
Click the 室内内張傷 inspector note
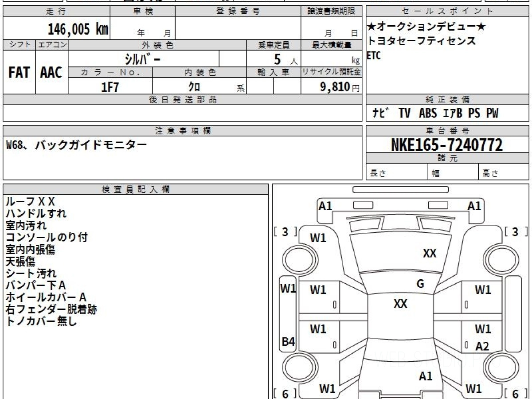(30, 250)
